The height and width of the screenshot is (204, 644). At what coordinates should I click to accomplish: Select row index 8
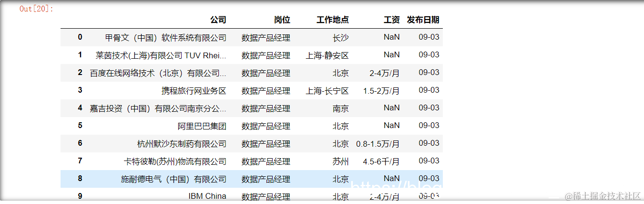tap(80, 179)
